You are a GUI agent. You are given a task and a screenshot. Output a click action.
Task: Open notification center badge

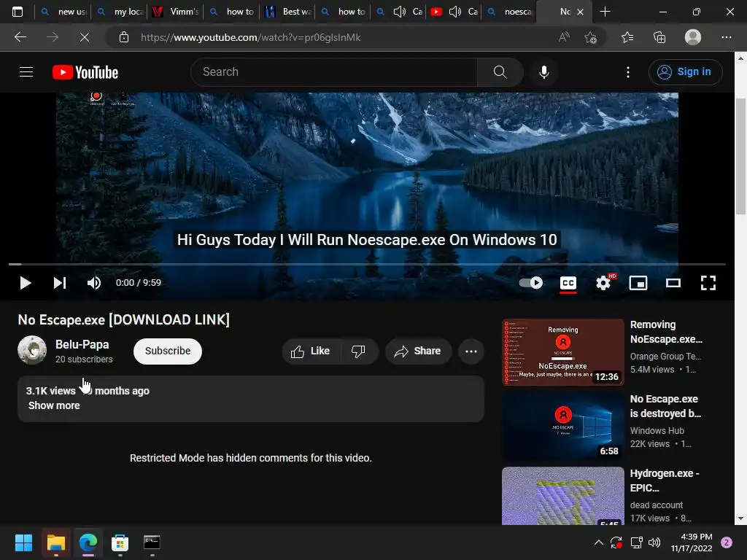tap(727, 542)
